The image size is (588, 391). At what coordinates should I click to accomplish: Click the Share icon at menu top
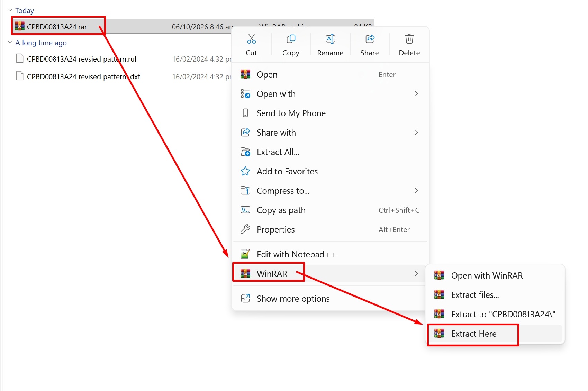370,39
